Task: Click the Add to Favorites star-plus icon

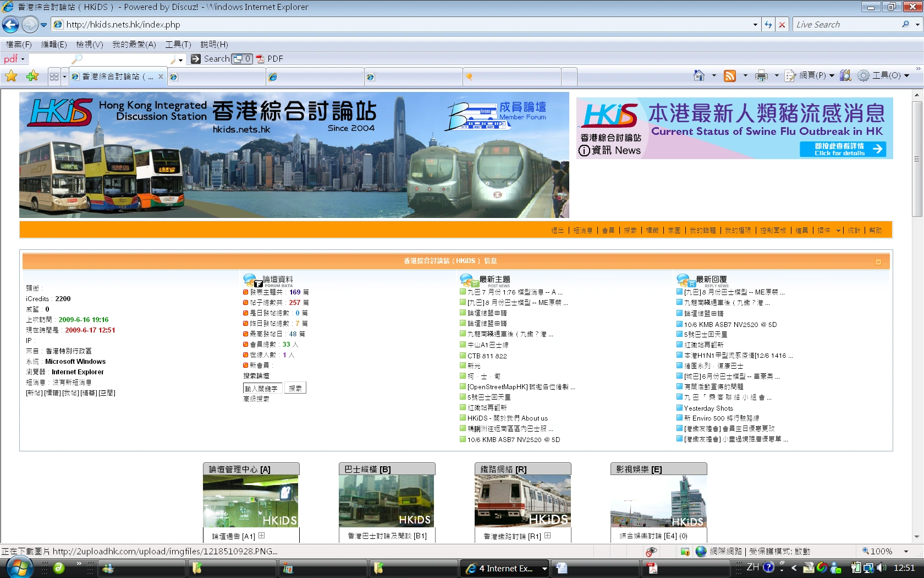Action: click(x=32, y=76)
